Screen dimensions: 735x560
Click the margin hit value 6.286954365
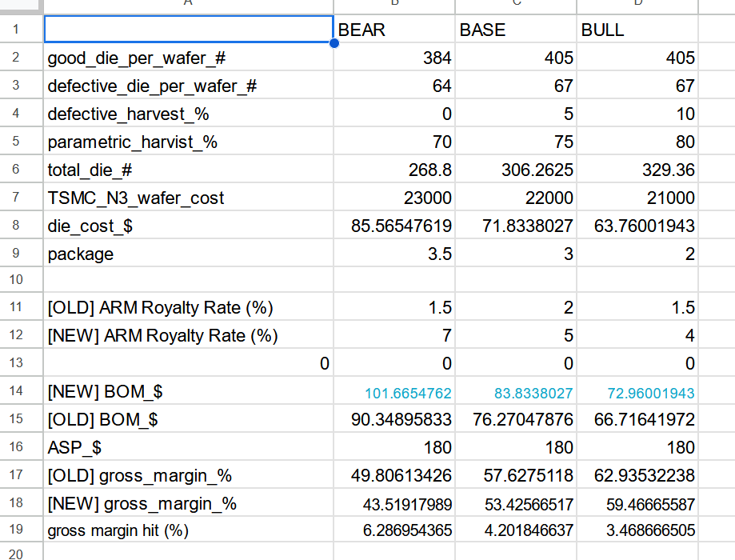[394, 530]
